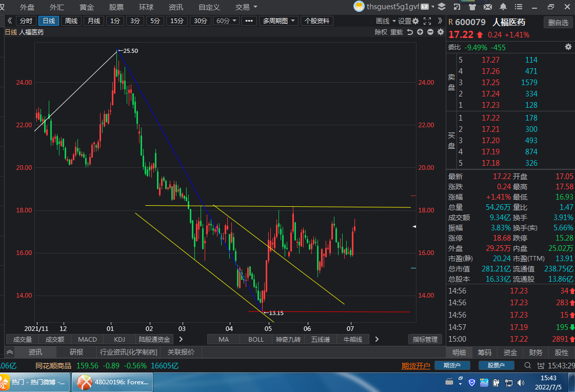Collapse the bottom news panel
Viewport: 575px width, 392px height.
click(x=10, y=352)
